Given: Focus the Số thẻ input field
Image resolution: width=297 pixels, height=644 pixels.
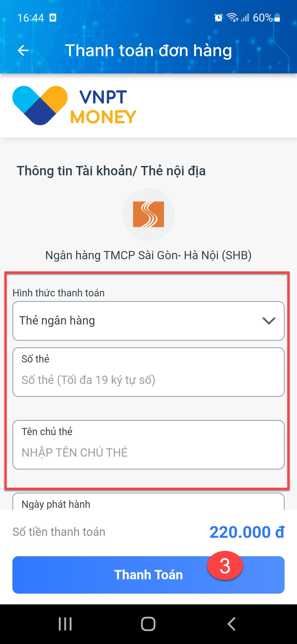Looking at the screenshot, I should point(148,372).
